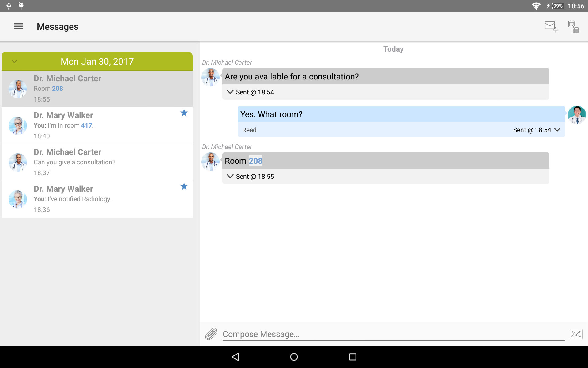
Task: Tap the 208 link in chat message
Action: (x=255, y=161)
